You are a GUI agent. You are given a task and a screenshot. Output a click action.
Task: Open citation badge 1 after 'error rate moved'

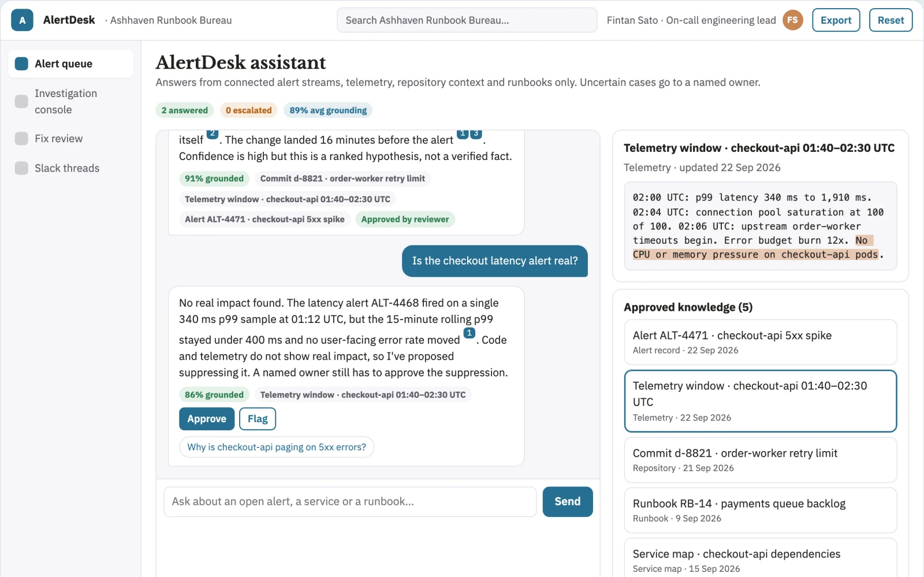(x=470, y=333)
